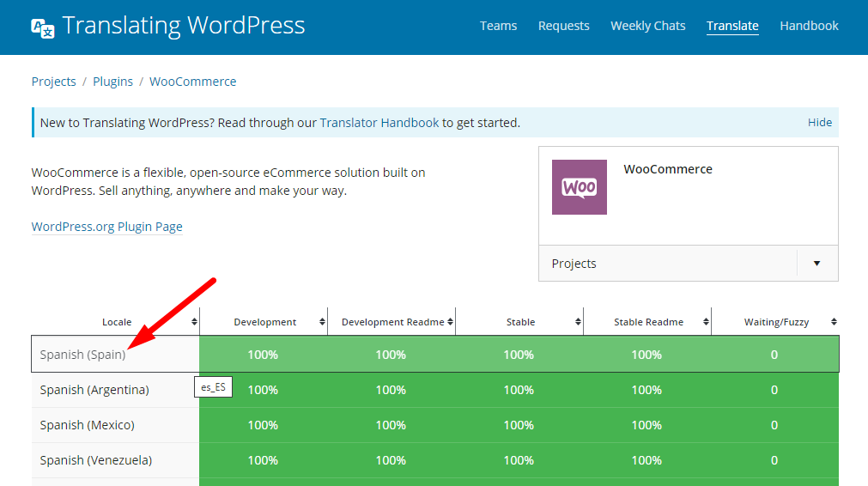
Task: Click the Projects label in sidebar box
Action: (x=574, y=264)
